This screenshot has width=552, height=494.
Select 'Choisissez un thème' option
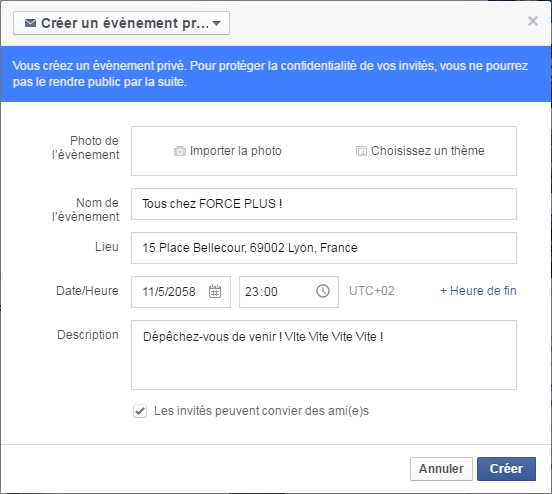pos(420,151)
